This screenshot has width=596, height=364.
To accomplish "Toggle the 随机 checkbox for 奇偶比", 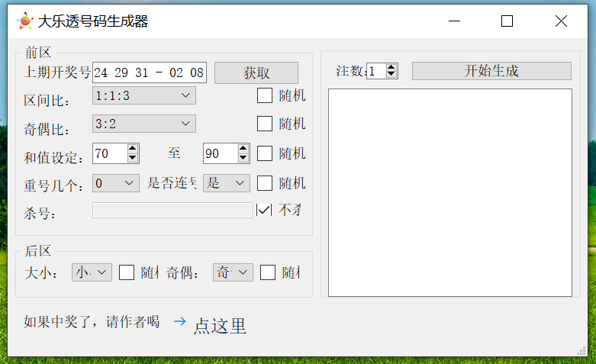I will pos(265,124).
